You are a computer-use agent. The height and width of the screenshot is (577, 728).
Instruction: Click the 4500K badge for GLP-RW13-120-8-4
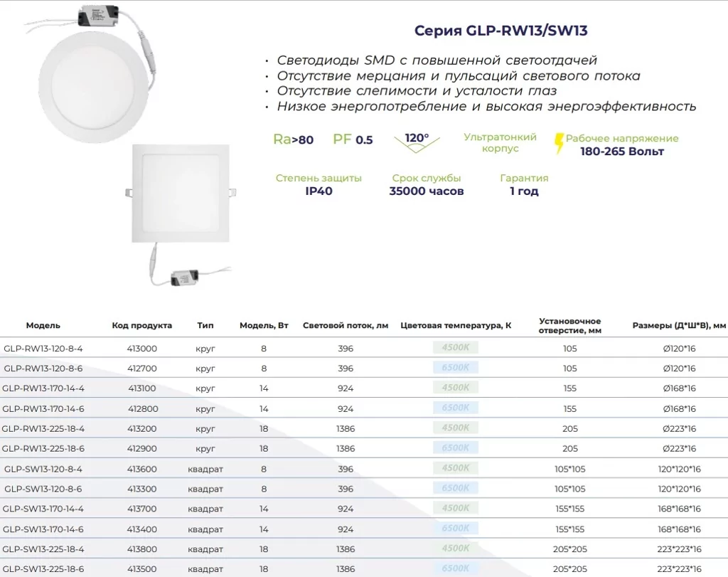point(455,348)
